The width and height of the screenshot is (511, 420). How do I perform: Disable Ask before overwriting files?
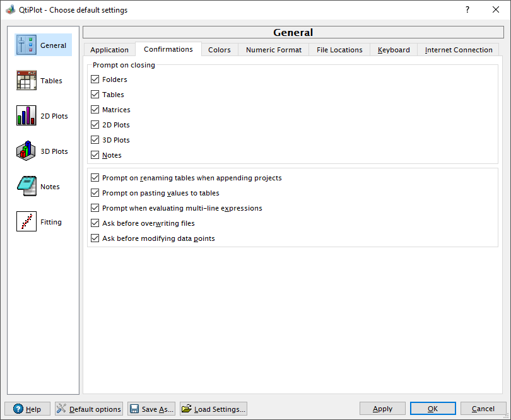95,223
